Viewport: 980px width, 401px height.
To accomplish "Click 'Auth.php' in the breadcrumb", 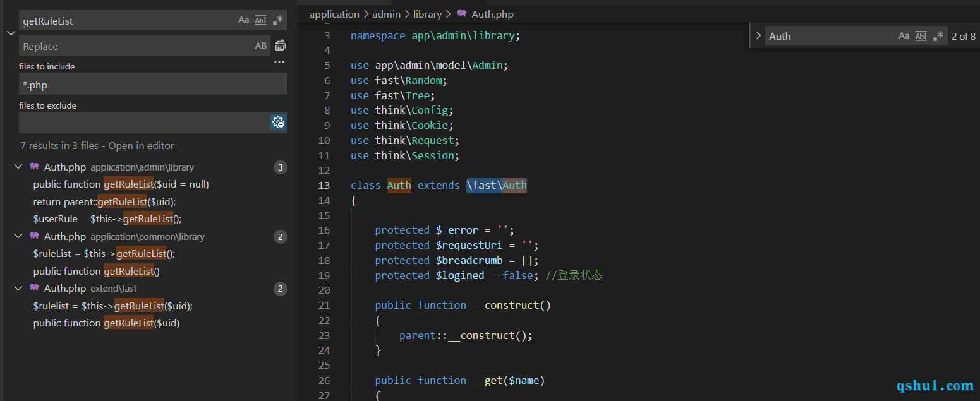I will (492, 14).
